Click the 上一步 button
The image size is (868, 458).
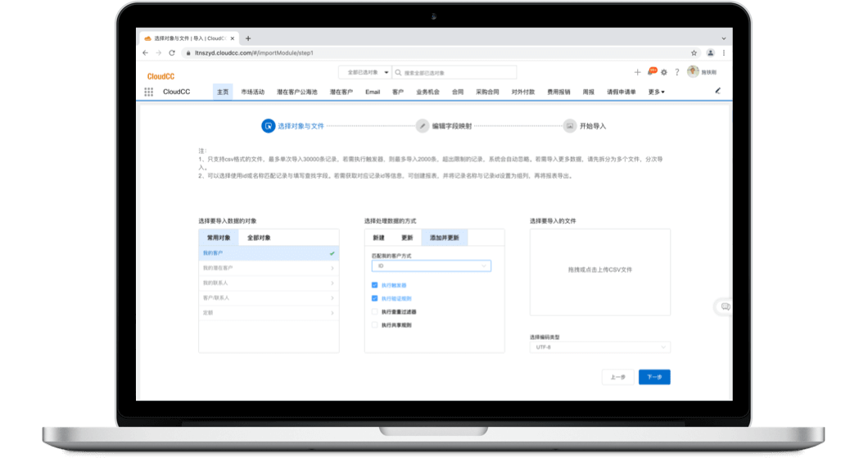pyautogui.click(x=617, y=377)
